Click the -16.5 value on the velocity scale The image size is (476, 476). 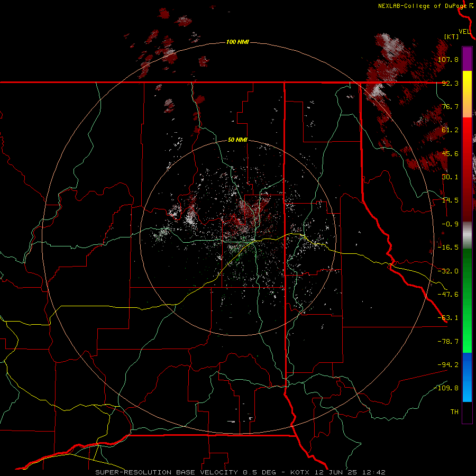(448, 248)
